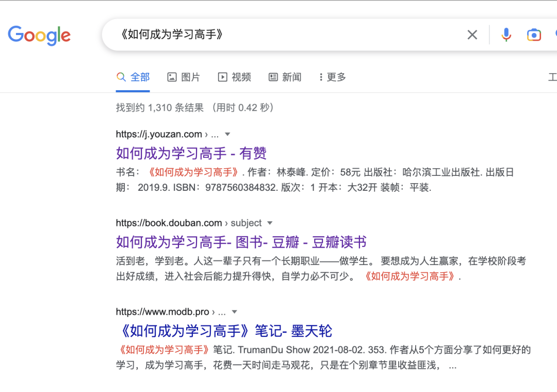Open the 更多 menu
The image size is (557, 392).
[333, 77]
